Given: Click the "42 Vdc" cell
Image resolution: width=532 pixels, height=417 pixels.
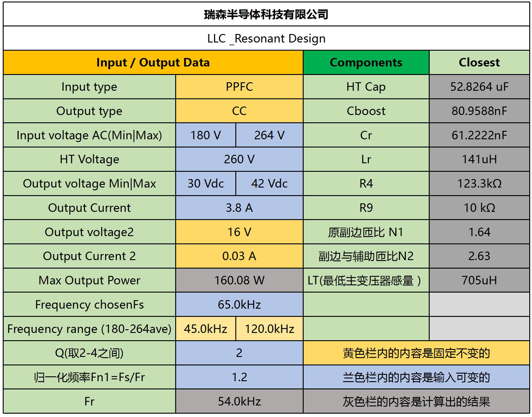Looking at the screenshot, I should [x=269, y=184].
